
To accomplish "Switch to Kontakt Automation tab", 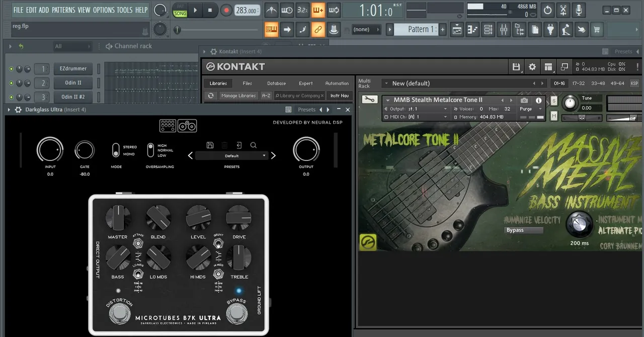I will pos(337,83).
